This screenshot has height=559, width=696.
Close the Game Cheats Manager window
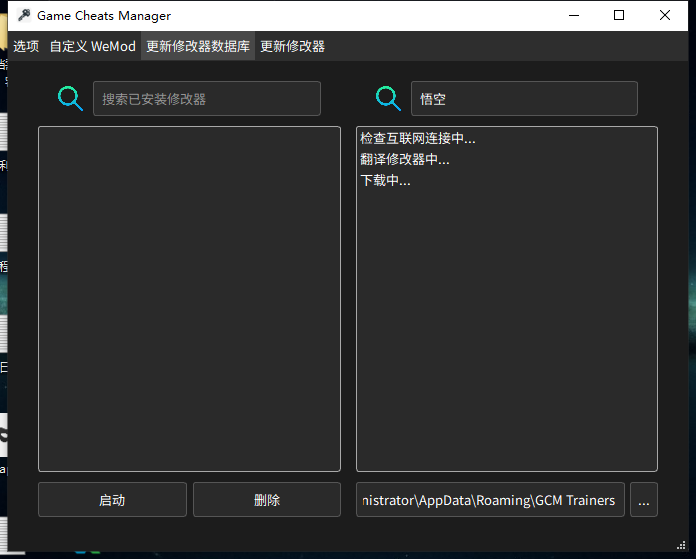pyautogui.click(x=665, y=15)
